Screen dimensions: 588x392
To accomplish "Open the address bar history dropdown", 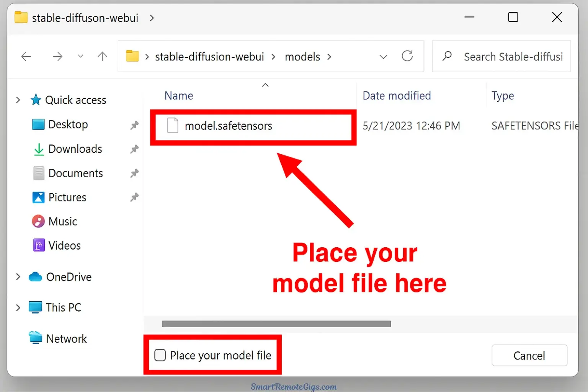I will [x=383, y=57].
